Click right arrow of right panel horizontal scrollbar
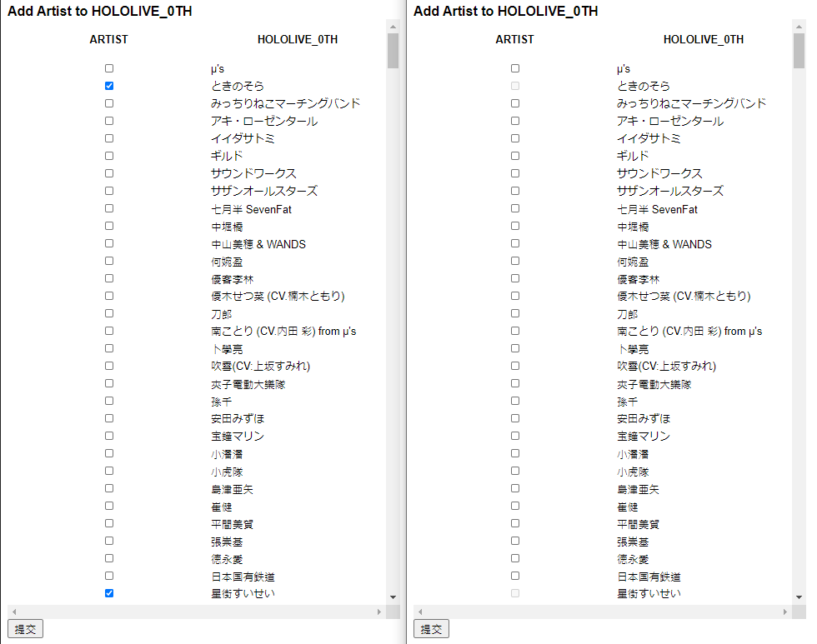Viewport: 817px width, 644px height. coord(785,612)
